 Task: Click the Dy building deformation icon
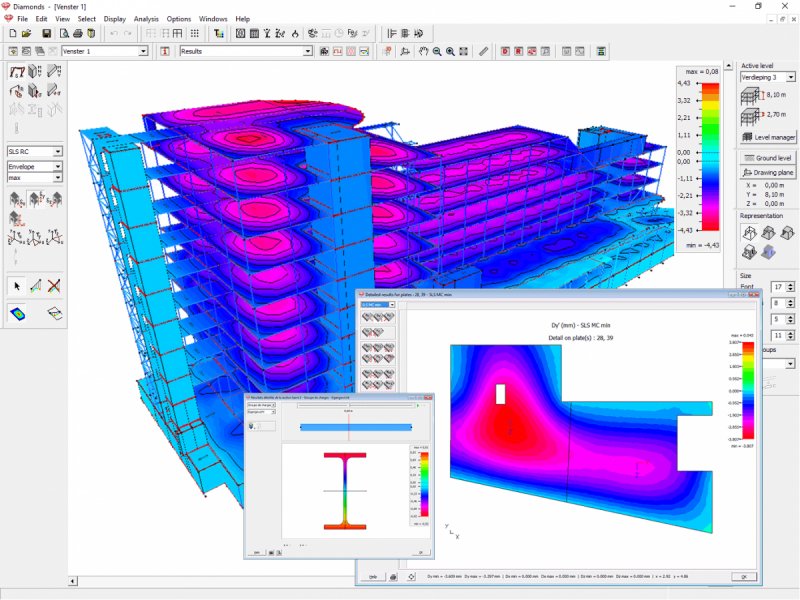tap(35, 199)
